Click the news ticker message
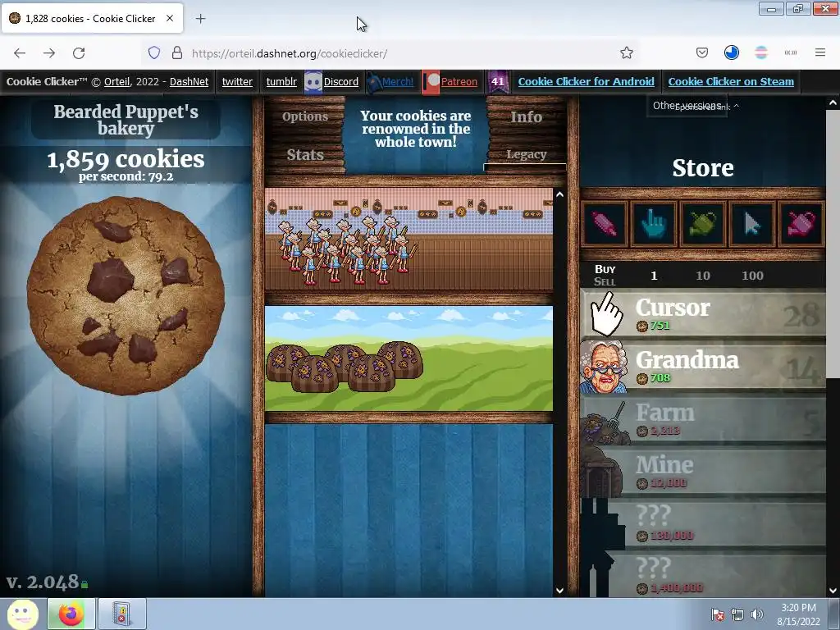The width and height of the screenshot is (840, 630). pos(416,129)
